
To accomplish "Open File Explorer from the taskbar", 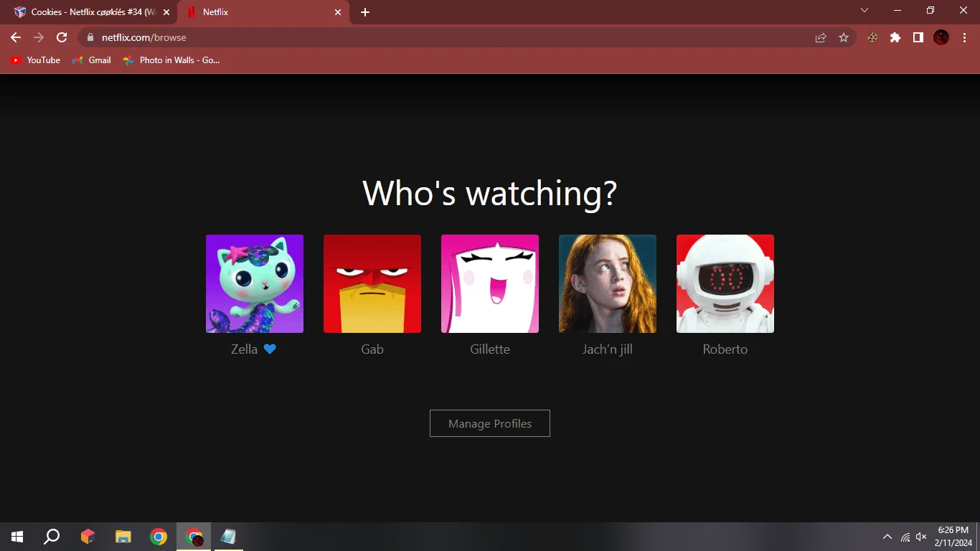I will pyautogui.click(x=123, y=537).
